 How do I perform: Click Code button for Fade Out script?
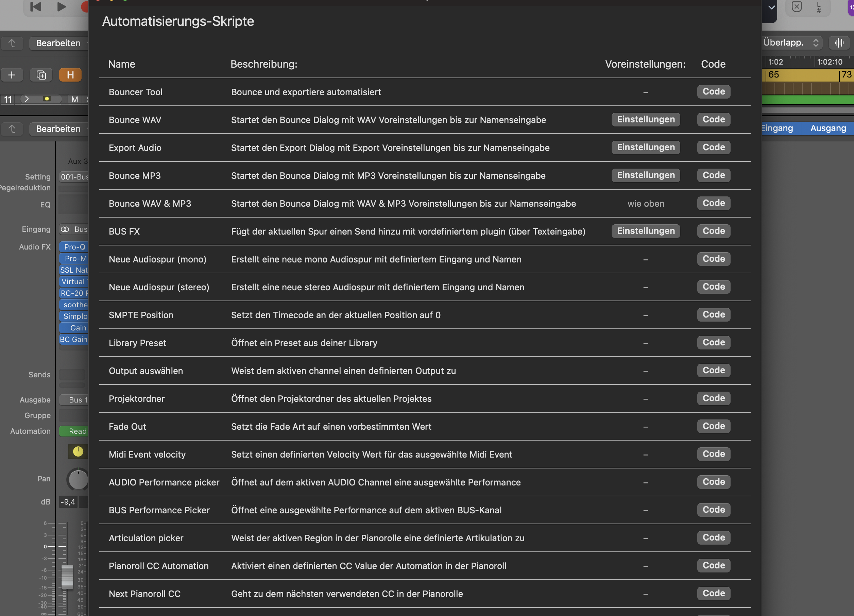click(x=713, y=426)
